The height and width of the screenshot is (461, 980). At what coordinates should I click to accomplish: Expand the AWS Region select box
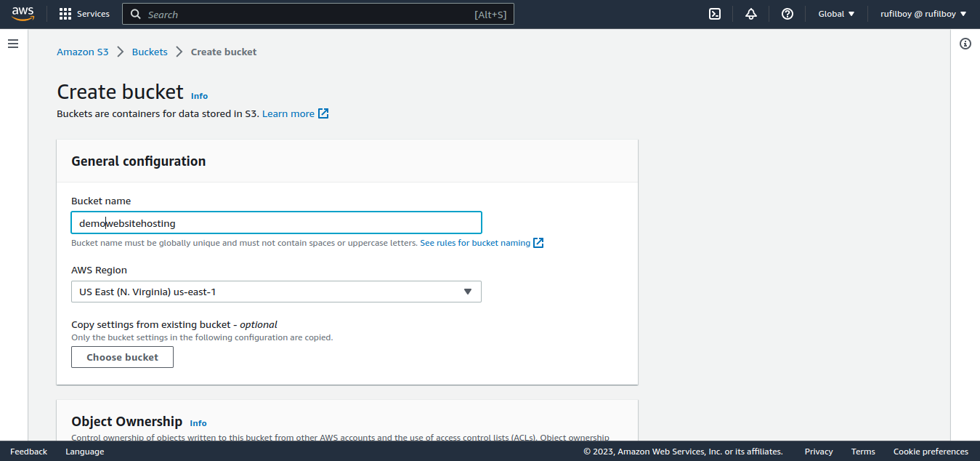(x=276, y=292)
